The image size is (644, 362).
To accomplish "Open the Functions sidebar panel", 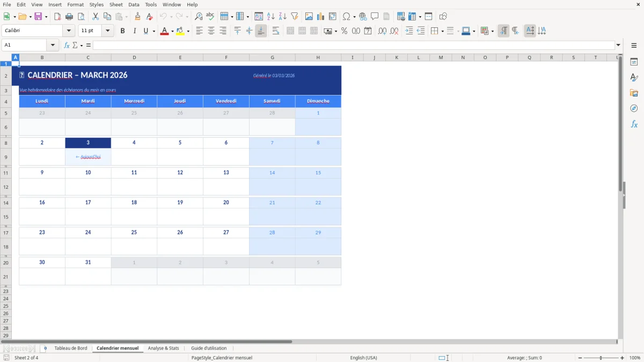I will point(634,124).
